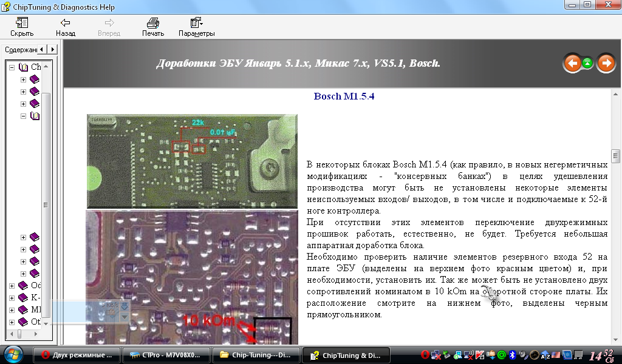
Task: Expand the K- tree node
Action: click(12, 298)
